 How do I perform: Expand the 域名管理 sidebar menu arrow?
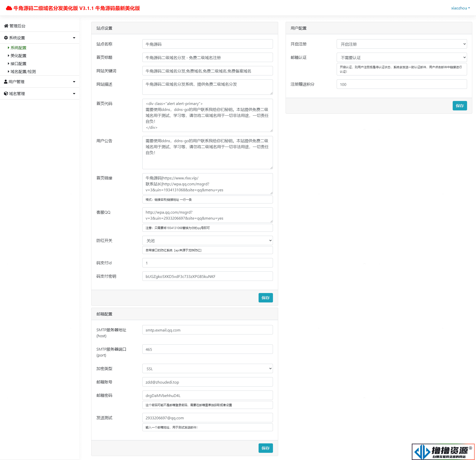point(74,94)
